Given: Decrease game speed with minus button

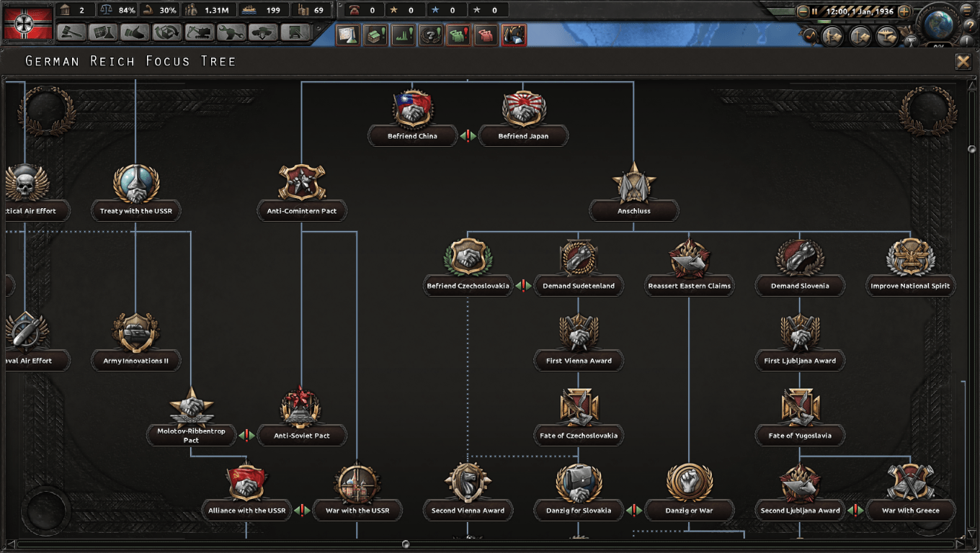Looking at the screenshot, I should [x=803, y=12].
